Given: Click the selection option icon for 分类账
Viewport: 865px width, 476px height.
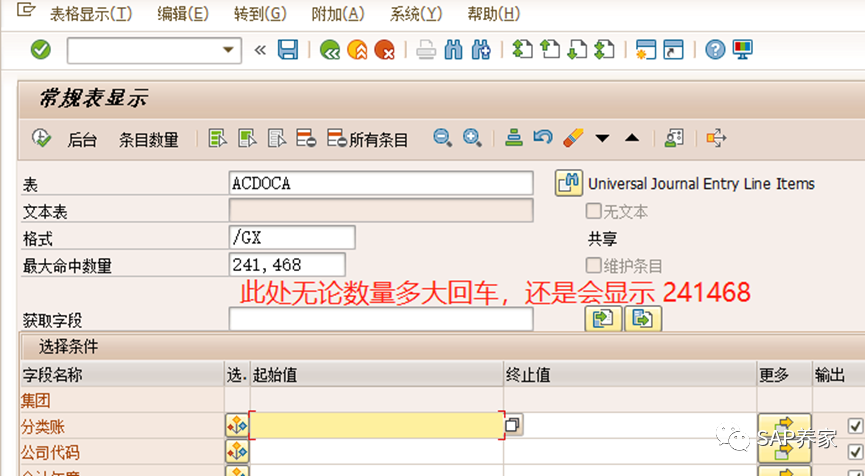Looking at the screenshot, I should [237, 426].
